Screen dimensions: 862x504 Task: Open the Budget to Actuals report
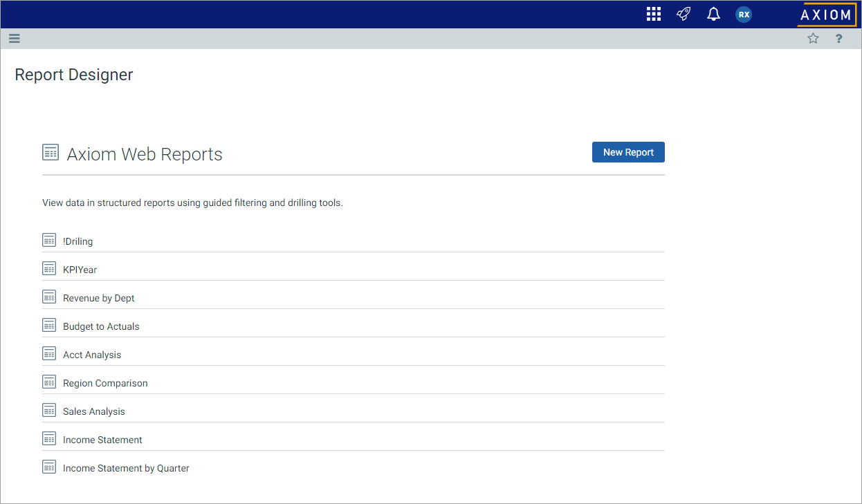pyautogui.click(x=101, y=326)
